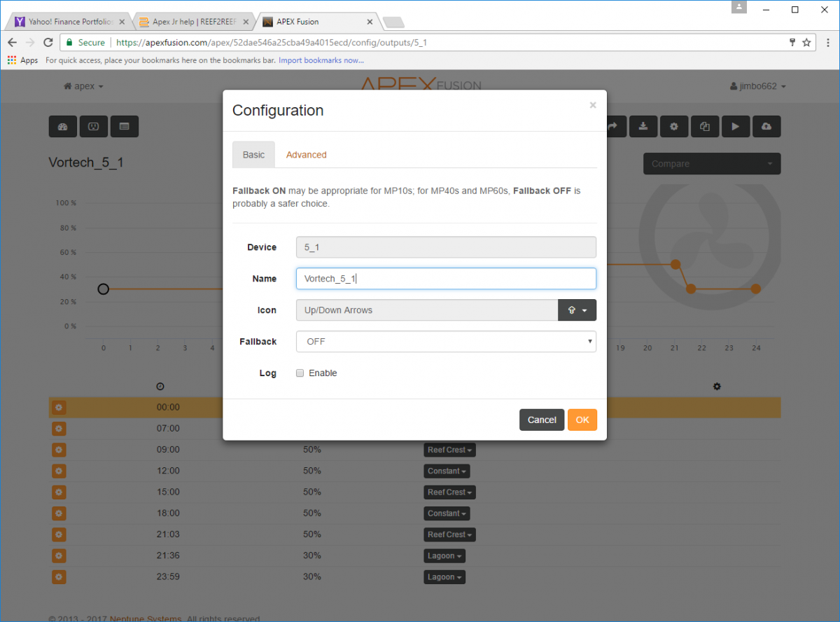
Task: Open the Lagoon dropdown on 23:59 row
Action: [x=444, y=577]
